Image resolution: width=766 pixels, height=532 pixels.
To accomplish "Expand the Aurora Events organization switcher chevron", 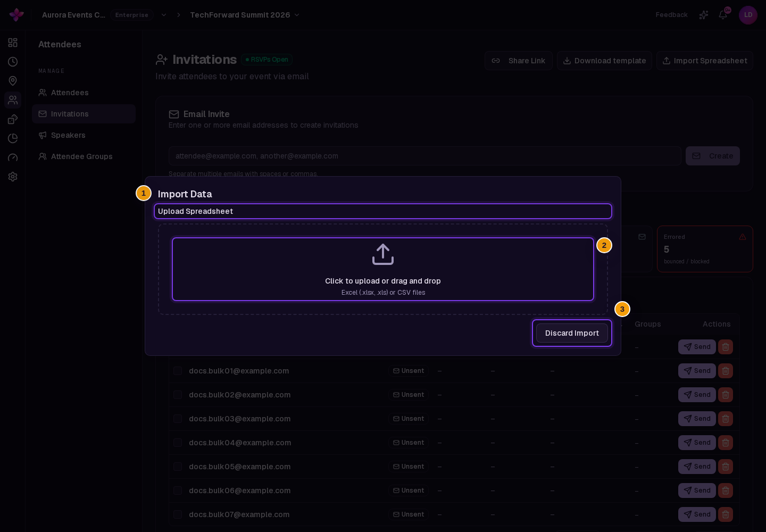I will click(x=164, y=15).
